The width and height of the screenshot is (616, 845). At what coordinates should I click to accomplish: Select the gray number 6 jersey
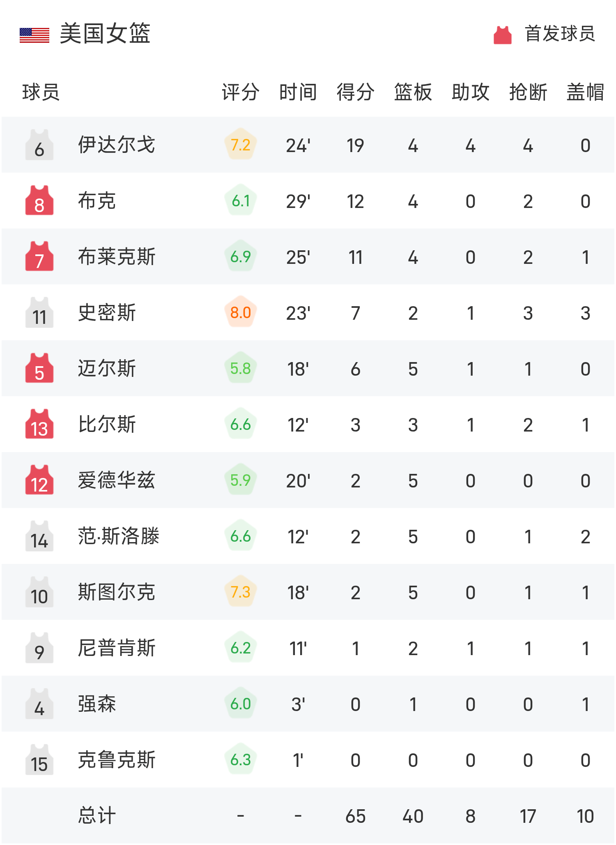(39, 145)
